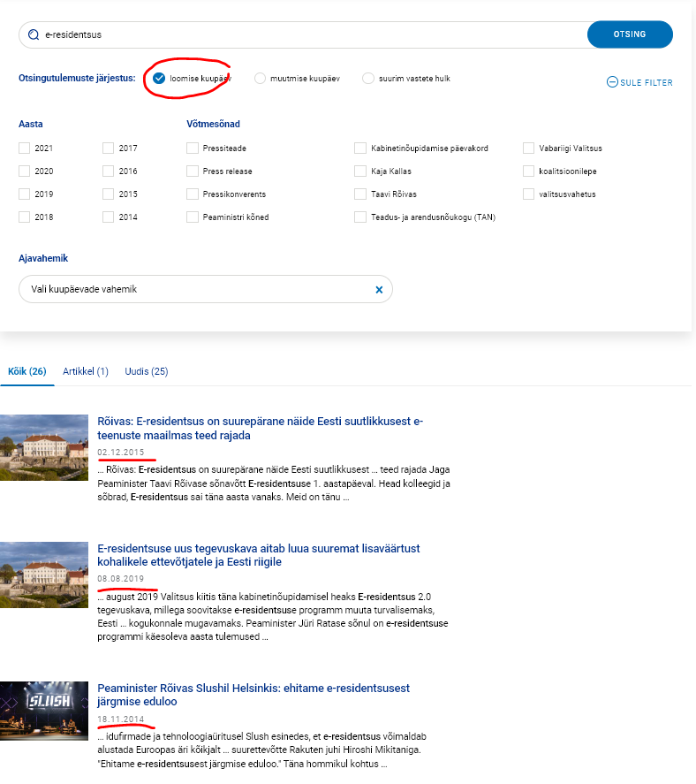
Task: Check the 2014 year checkbox
Action: pos(109,217)
